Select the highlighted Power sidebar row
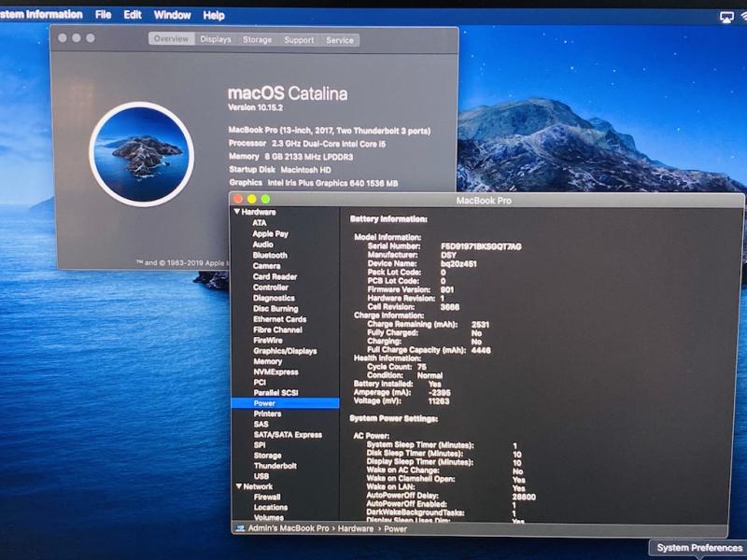The height and width of the screenshot is (560, 747). (286, 403)
